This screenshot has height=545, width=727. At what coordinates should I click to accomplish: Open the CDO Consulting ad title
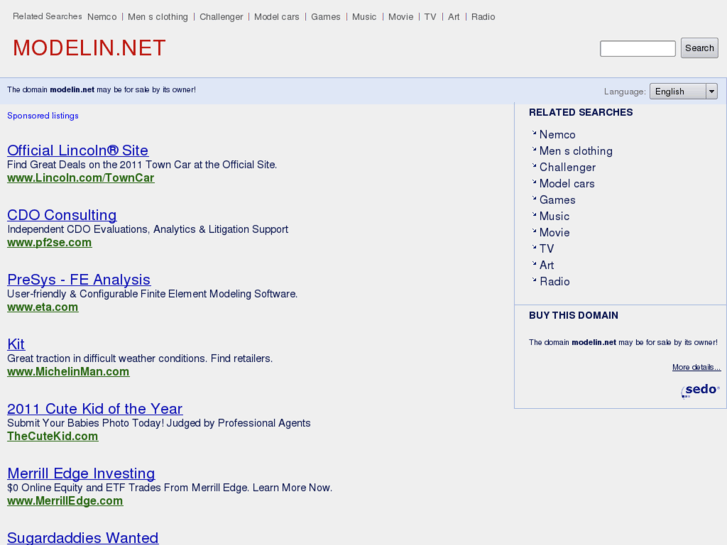62,215
